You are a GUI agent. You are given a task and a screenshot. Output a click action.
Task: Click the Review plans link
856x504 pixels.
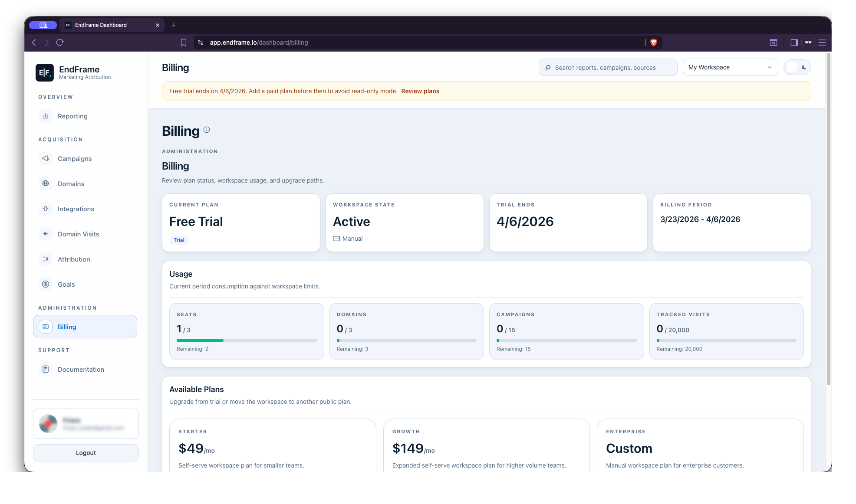[x=420, y=91]
